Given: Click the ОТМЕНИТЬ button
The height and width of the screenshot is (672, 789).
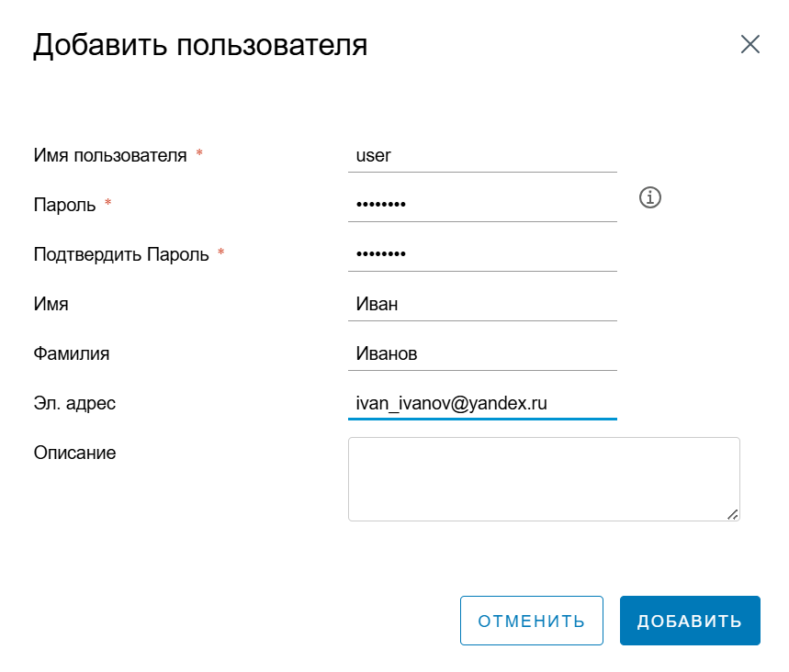Looking at the screenshot, I should click(532, 621).
